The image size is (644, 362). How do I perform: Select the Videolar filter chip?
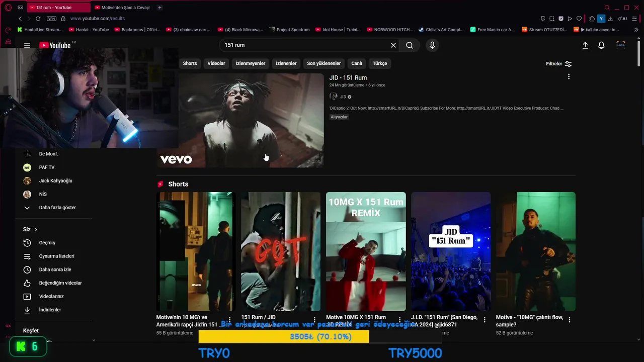coord(216,63)
